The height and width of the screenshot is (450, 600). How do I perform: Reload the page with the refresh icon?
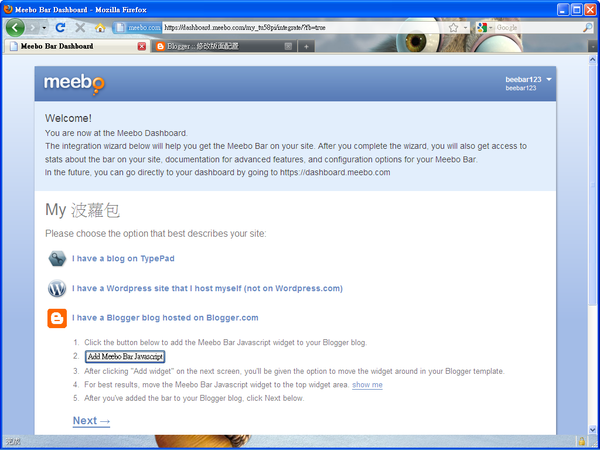[x=60, y=28]
